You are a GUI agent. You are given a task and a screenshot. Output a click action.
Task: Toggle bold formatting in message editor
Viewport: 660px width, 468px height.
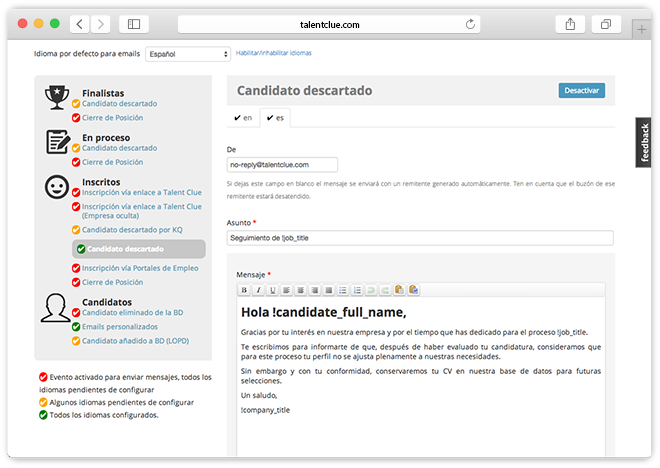coord(244,290)
